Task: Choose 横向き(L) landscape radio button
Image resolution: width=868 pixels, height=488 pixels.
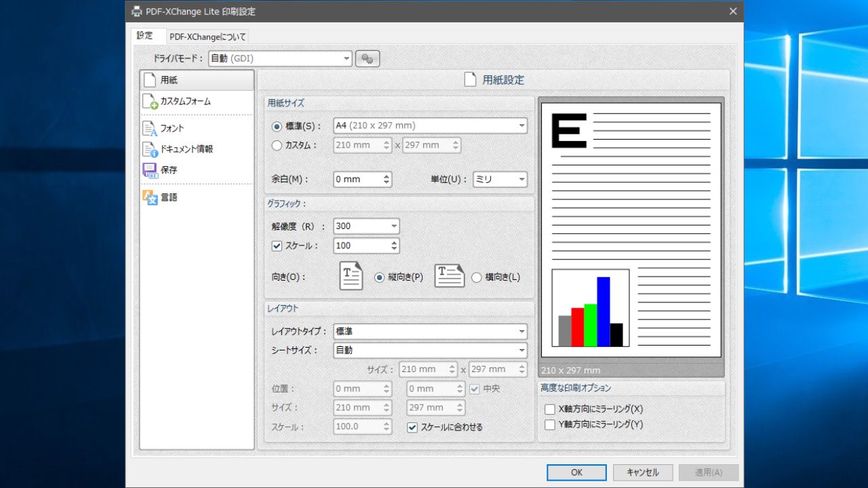Action: 477,277
